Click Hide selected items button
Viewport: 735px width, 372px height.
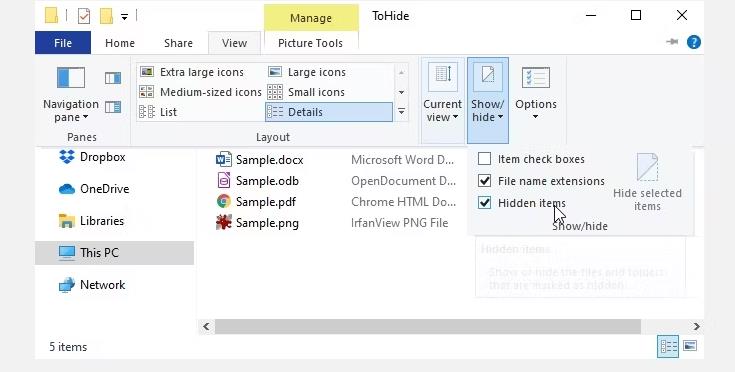647,183
